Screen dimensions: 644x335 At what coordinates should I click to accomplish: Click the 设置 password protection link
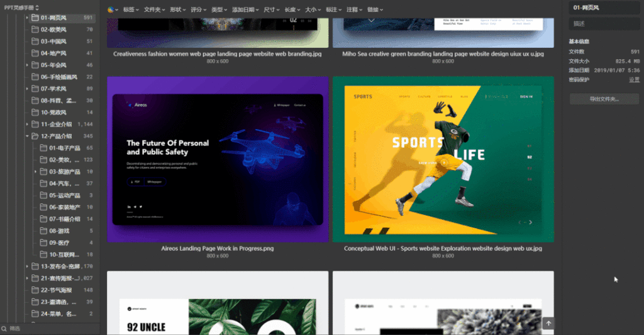tap(634, 79)
